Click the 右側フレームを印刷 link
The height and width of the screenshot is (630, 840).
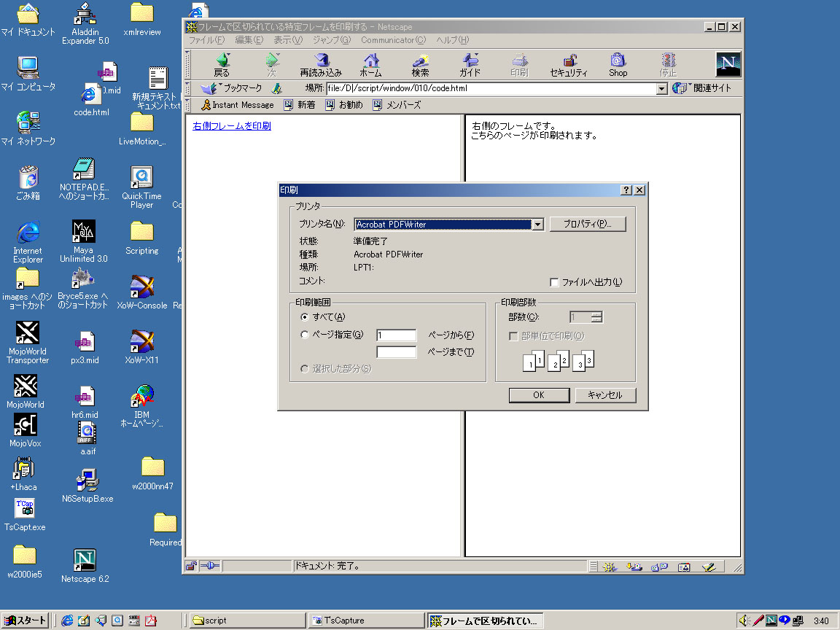pos(232,126)
